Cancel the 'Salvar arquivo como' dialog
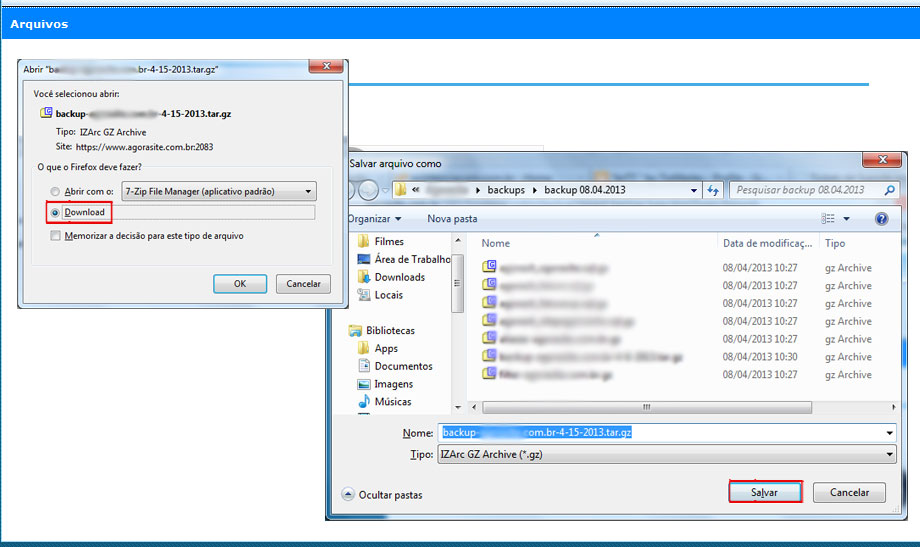The width and height of the screenshot is (920, 547). pos(849,492)
